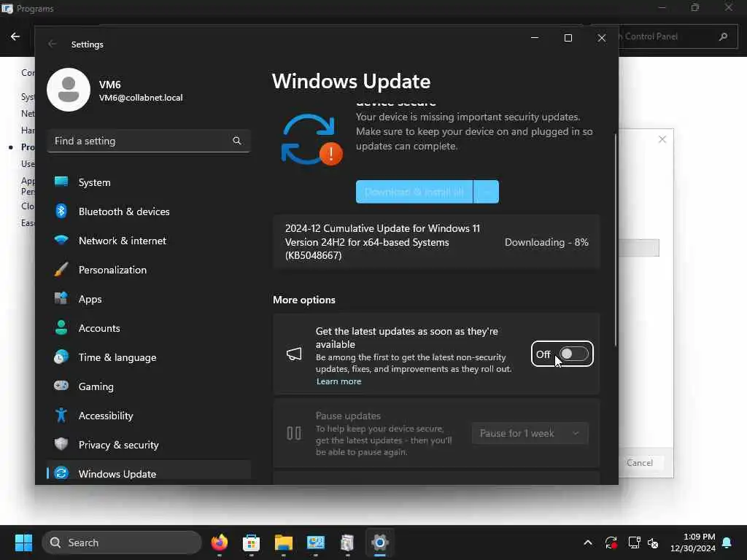
Task: Click the KB5048667 cumulative update entry
Action: (436, 242)
